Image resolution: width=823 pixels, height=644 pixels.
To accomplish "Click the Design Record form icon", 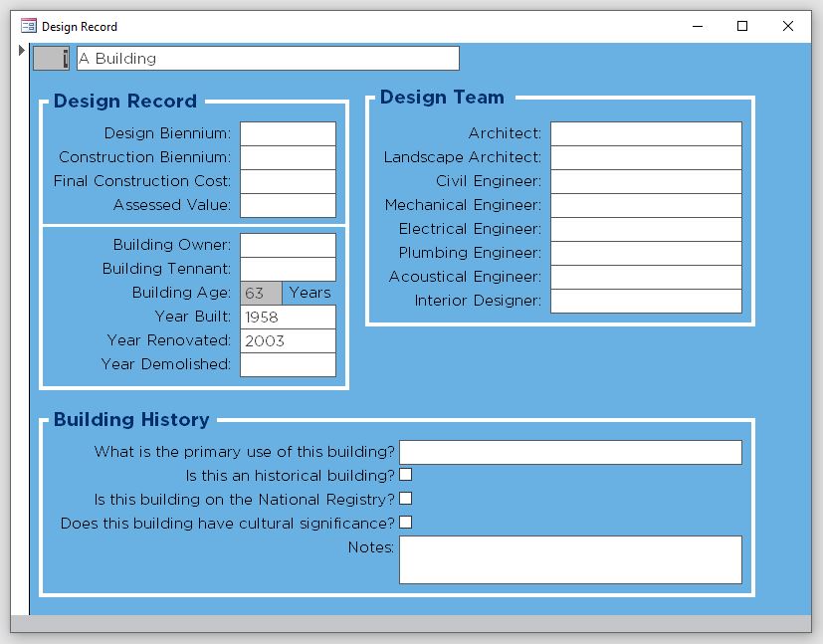I will (x=28, y=26).
